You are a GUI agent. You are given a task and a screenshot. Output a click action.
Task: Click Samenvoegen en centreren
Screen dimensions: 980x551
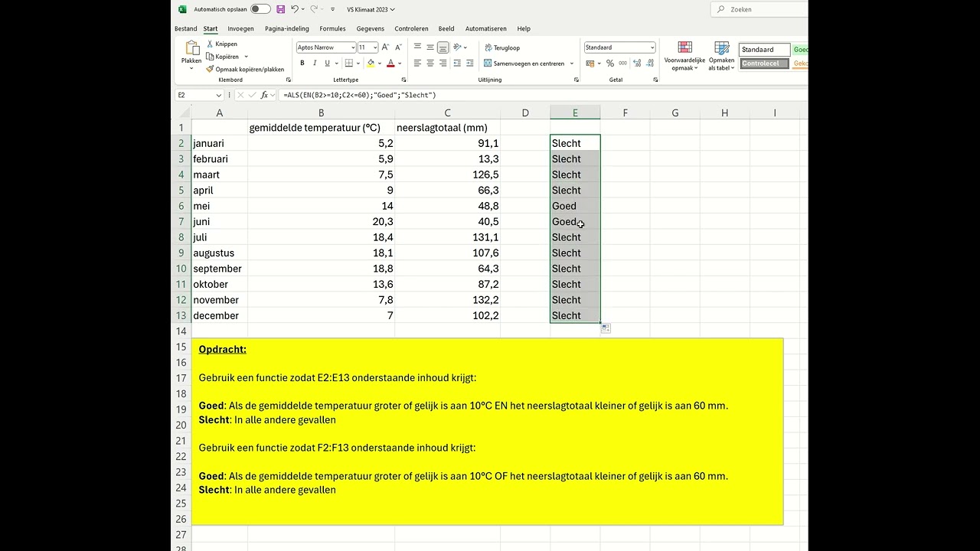[524, 64]
